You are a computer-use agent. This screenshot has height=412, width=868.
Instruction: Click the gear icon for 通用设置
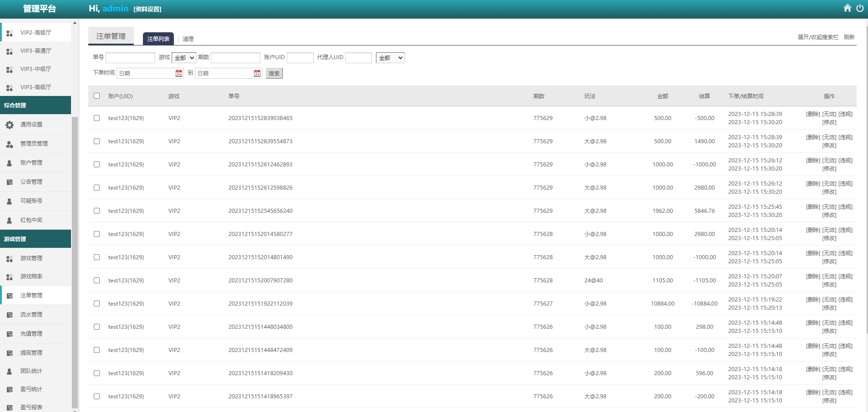click(10, 125)
